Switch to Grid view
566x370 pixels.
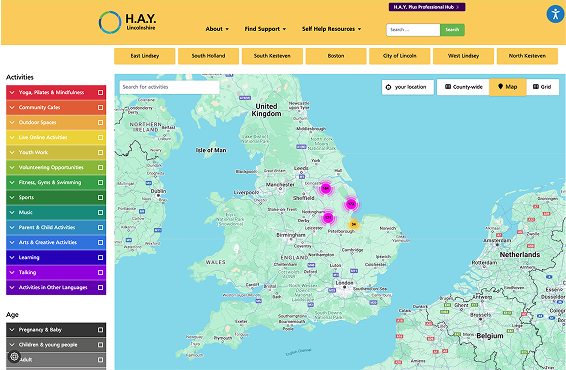(x=543, y=87)
